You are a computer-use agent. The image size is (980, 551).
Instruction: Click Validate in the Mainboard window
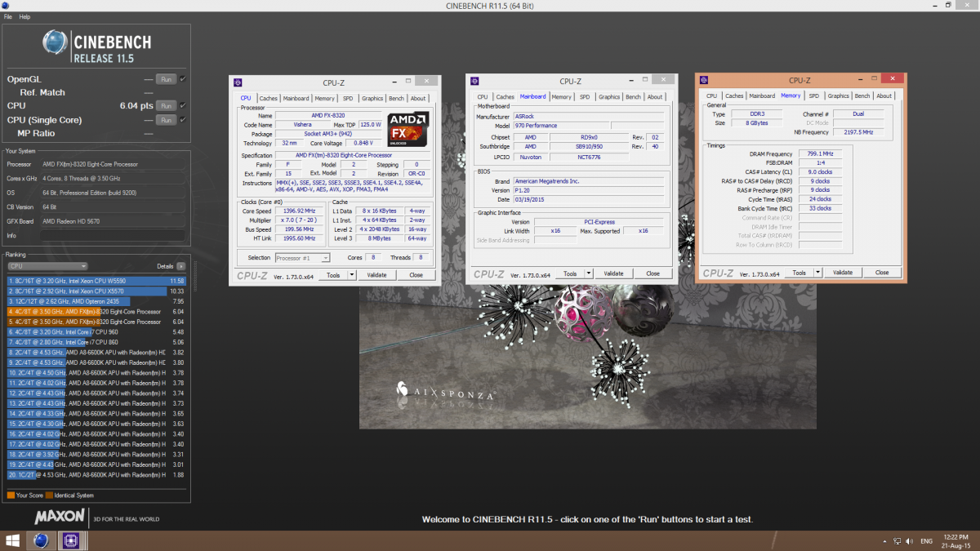pyautogui.click(x=613, y=273)
